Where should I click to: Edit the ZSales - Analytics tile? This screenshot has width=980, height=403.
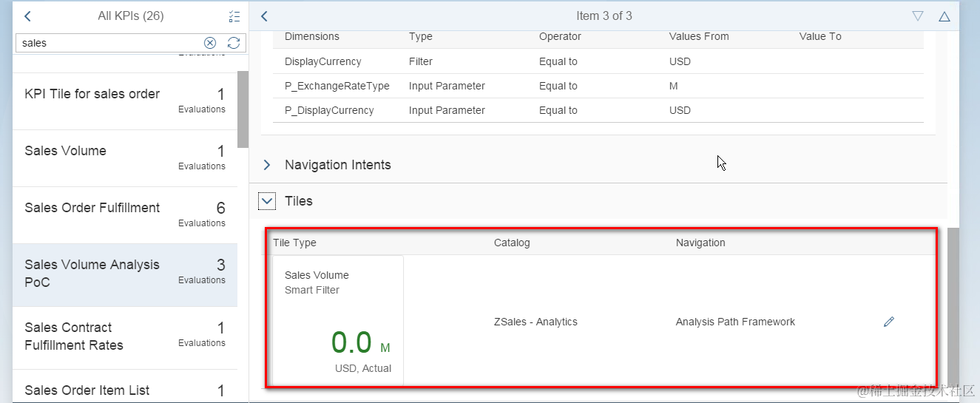tap(889, 322)
